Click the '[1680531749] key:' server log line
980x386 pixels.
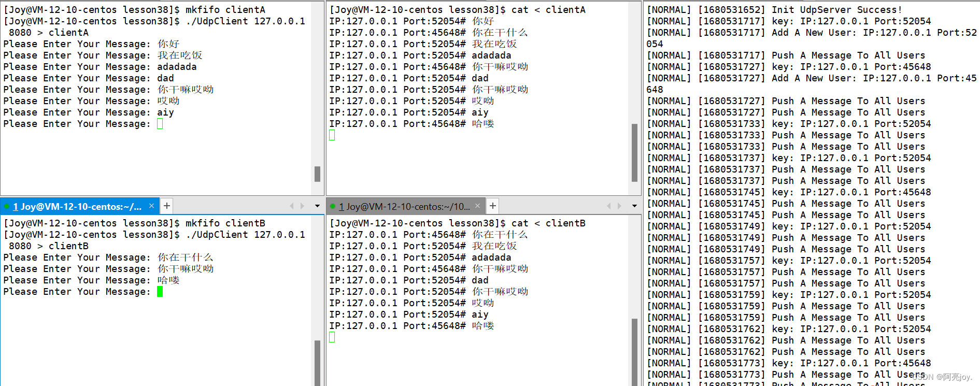(x=789, y=226)
